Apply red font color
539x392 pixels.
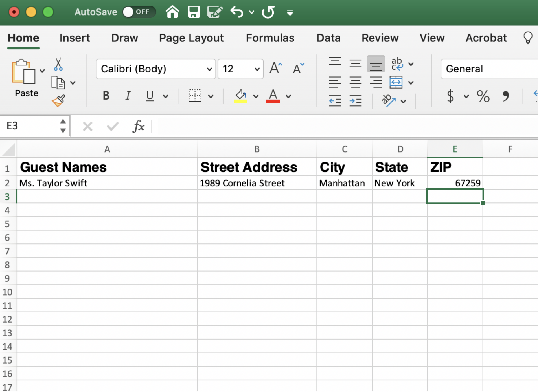273,96
